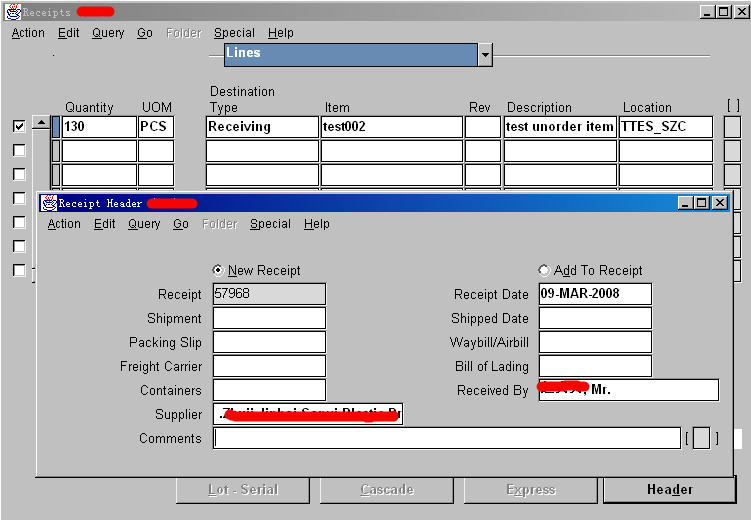The image size is (751, 520).
Task: Open Edit menu in Receipts window
Action: point(68,33)
